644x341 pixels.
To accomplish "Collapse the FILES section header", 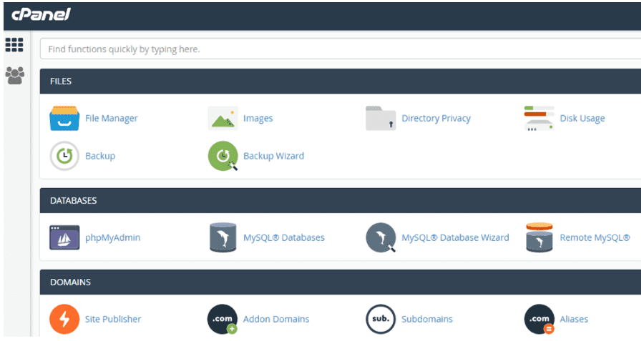I will pos(341,81).
